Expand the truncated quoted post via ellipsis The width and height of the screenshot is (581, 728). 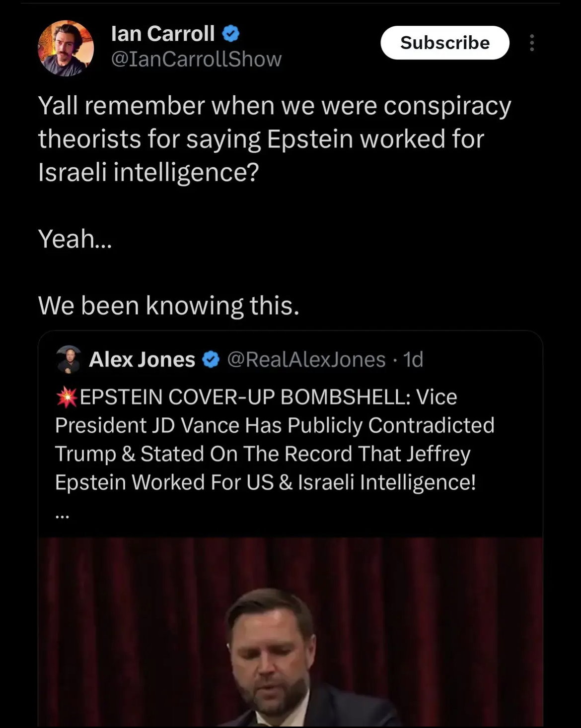63,516
